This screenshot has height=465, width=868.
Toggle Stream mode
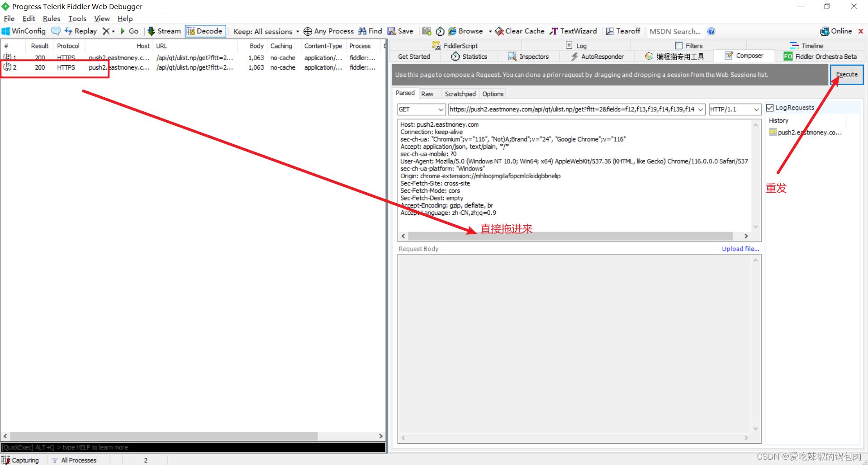pos(164,31)
